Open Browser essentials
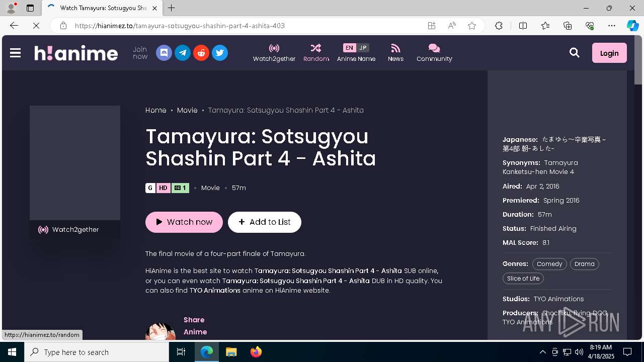644x362 pixels. [x=590, y=26]
